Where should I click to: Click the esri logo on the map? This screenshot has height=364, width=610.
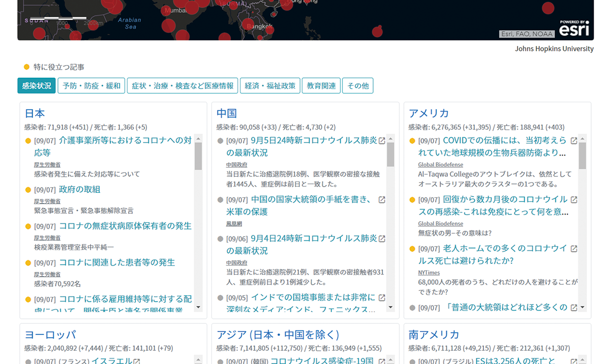(574, 28)
